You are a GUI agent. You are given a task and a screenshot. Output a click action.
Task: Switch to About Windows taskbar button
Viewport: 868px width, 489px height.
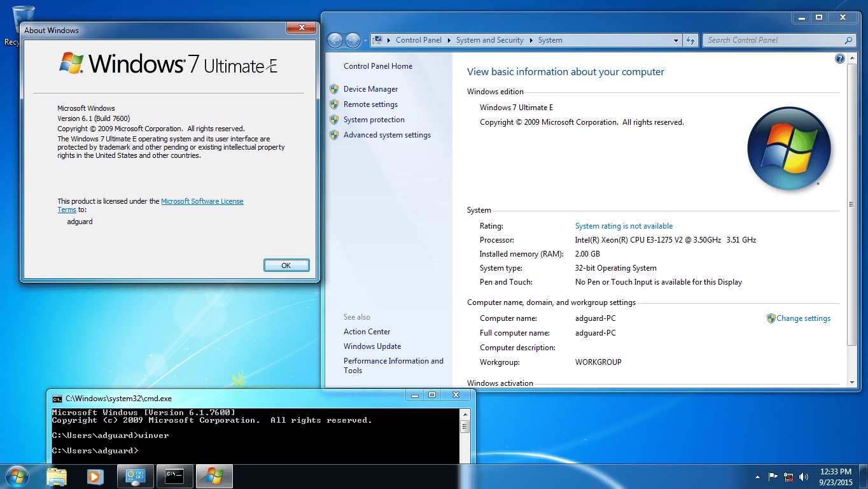(x=214, y=476)
